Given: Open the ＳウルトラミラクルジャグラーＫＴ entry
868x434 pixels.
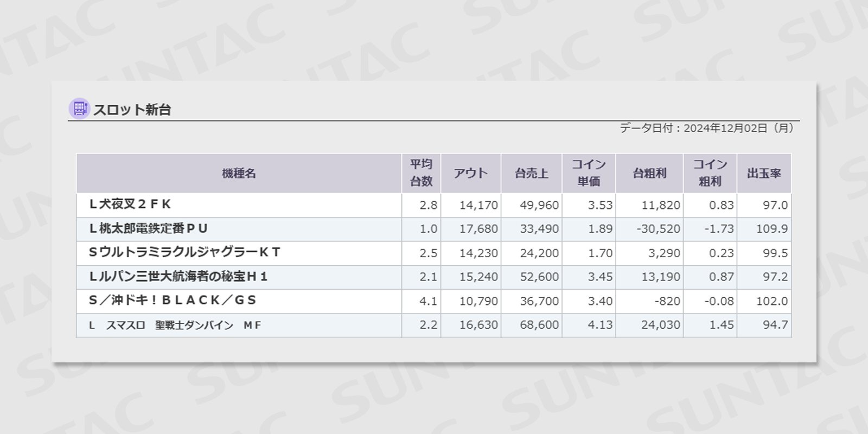Looking at the screenshot, I should pyautogui.click(x=434, y=253).
